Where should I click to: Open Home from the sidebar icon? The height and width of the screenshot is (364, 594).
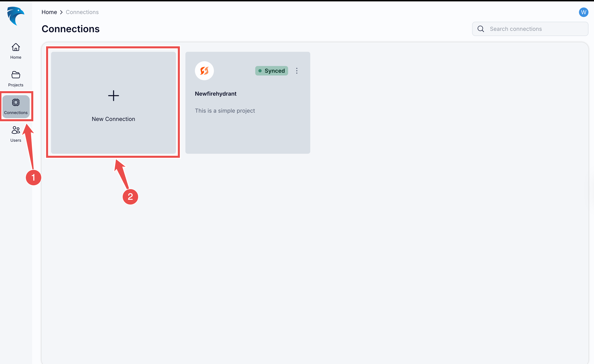[16, 47]
